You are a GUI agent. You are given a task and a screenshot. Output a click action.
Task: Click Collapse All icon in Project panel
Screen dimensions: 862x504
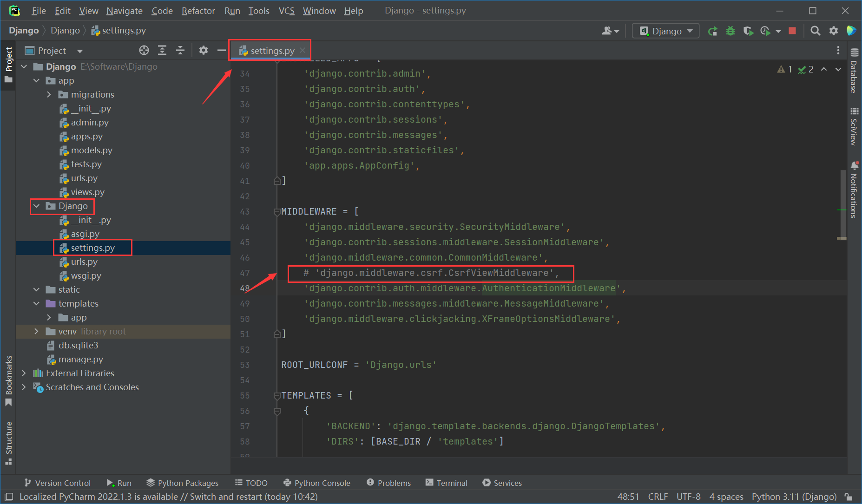[180, 50]
